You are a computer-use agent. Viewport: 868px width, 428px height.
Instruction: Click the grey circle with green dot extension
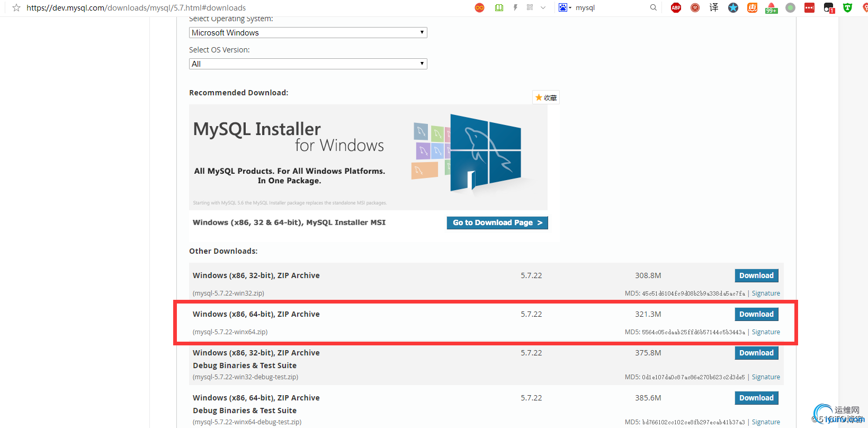[790, 7]
